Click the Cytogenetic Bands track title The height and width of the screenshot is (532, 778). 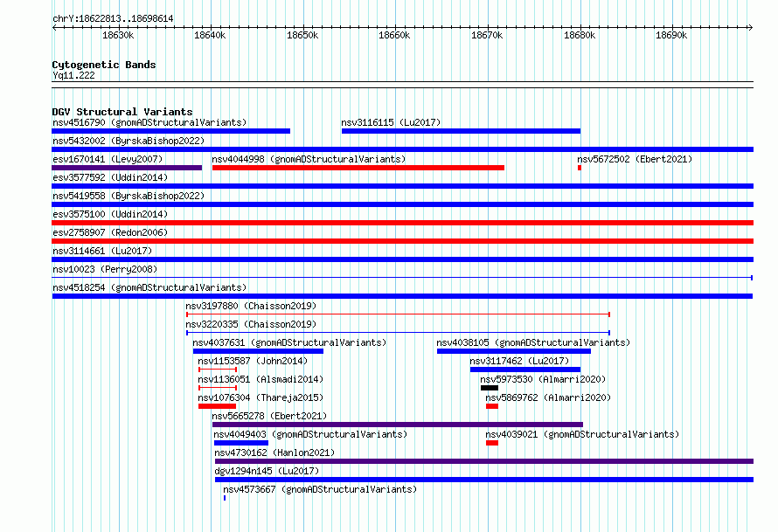click(x=104, y=65)
